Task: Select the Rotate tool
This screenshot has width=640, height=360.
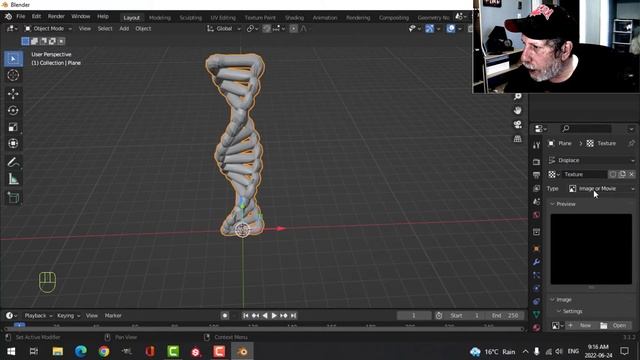Action: pos(13,111)
